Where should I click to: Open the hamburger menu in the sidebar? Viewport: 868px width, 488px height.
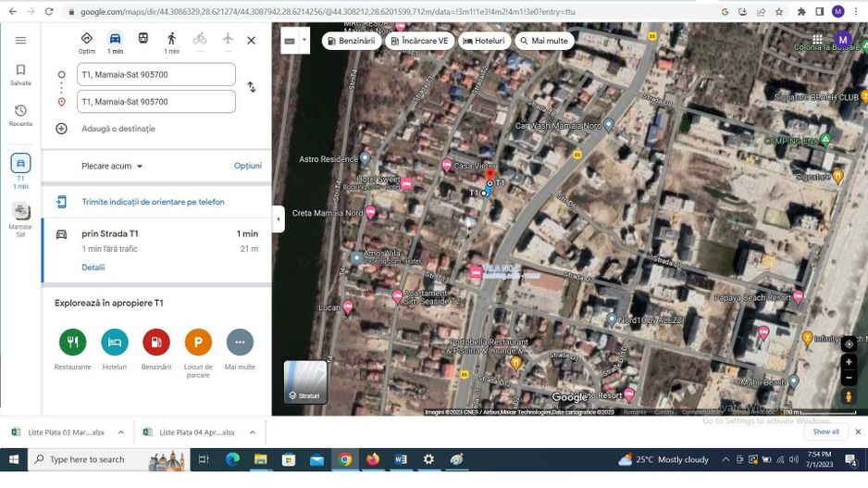20,41
